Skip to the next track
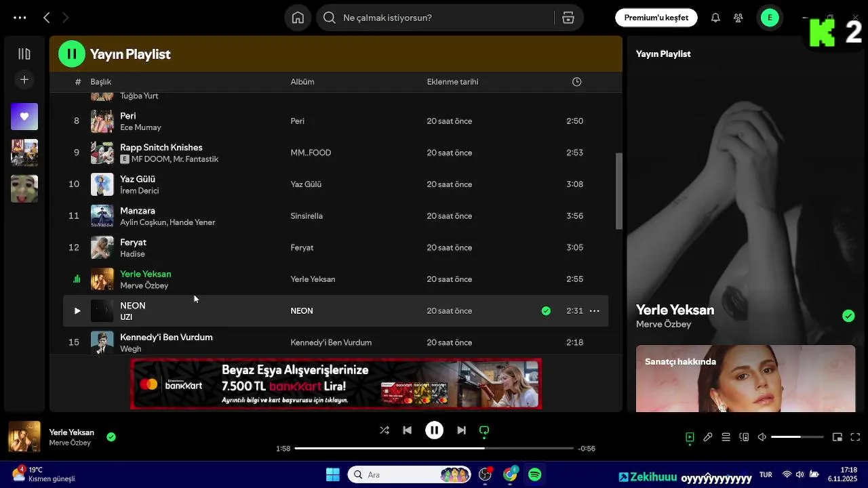 [x=461, y=430]
